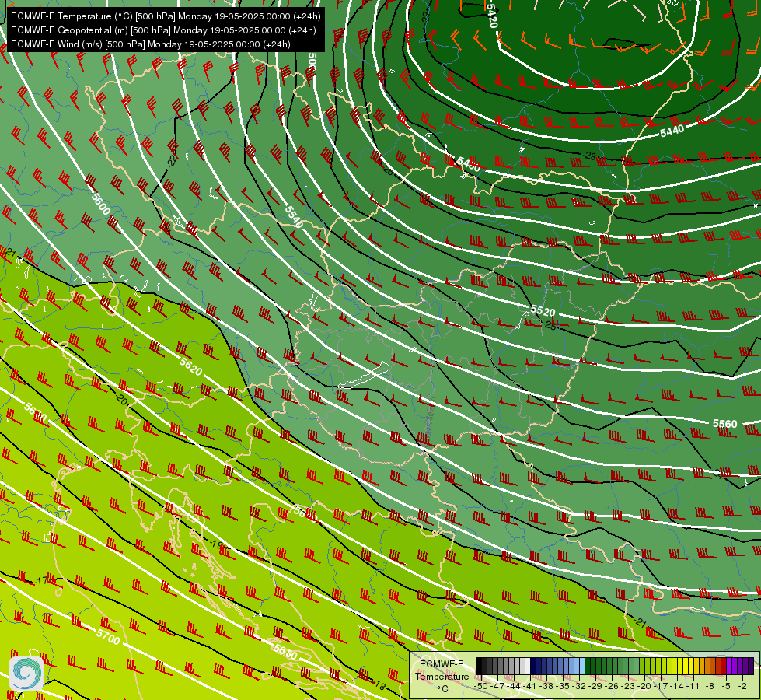Click the -14 legend scale value
Screen dimensions: 761x700
click(x=678, y=687)
